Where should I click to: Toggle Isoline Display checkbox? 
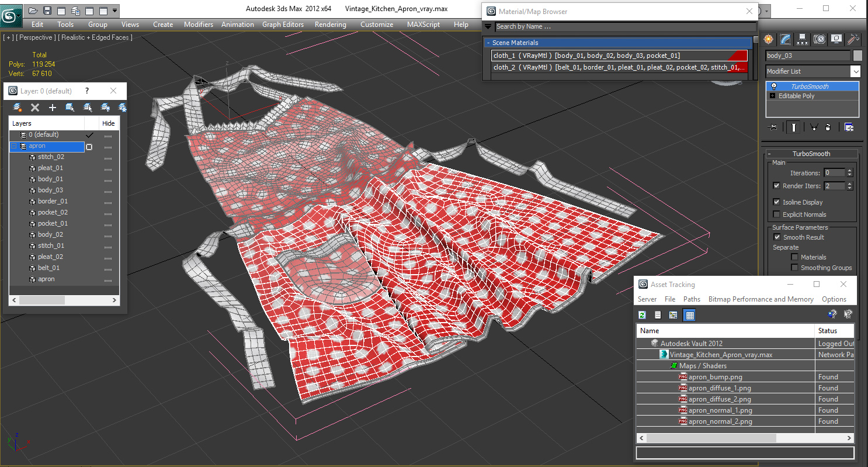pos(776,202)
